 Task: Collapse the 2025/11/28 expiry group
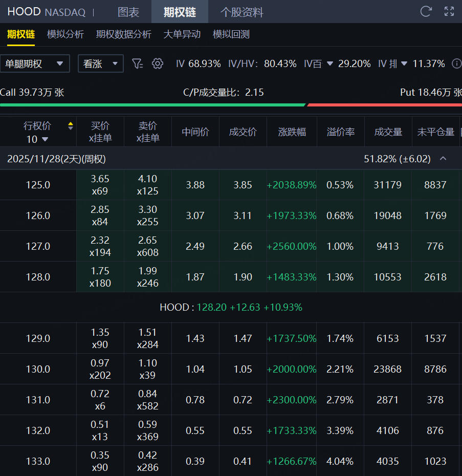click(443, 159)
